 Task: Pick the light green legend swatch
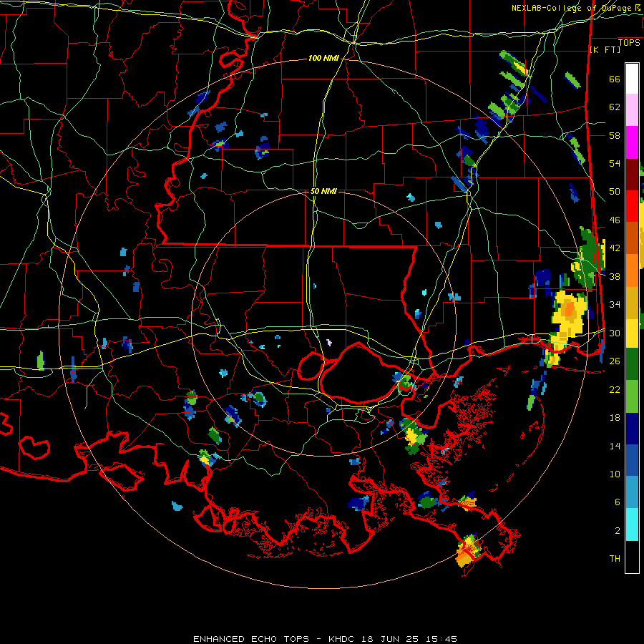[632, 396]
